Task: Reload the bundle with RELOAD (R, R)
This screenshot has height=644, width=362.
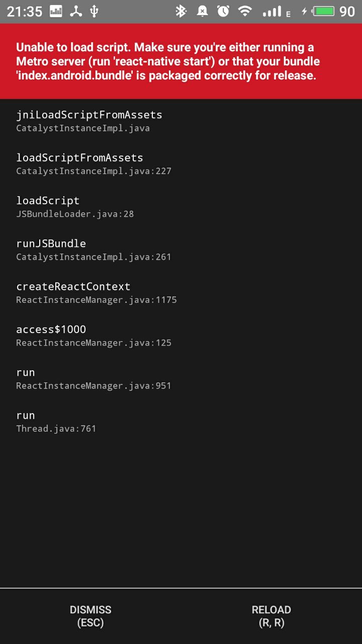Action: [x=271, y=616]
